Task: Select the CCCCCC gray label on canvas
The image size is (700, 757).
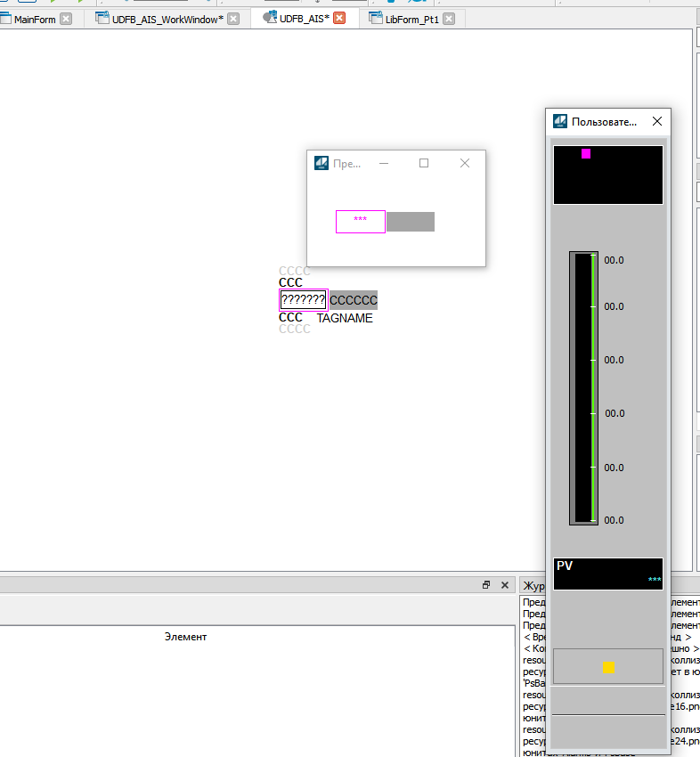Action: point(354,300)
